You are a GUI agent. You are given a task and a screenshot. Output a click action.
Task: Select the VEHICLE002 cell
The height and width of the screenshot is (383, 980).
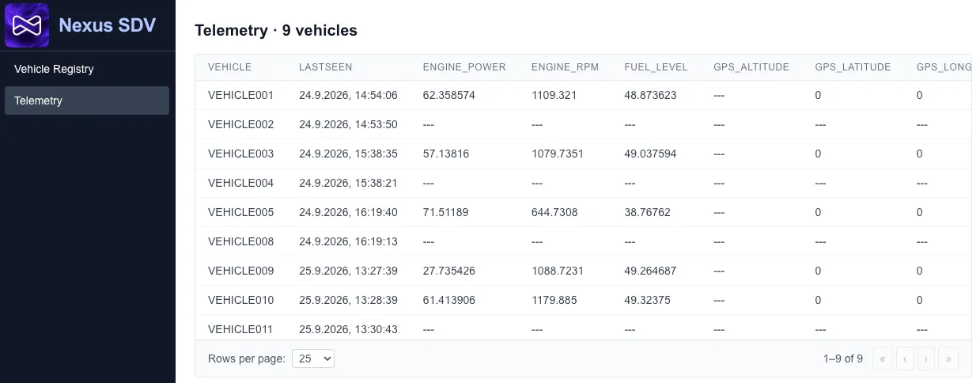tap(240, 124)
